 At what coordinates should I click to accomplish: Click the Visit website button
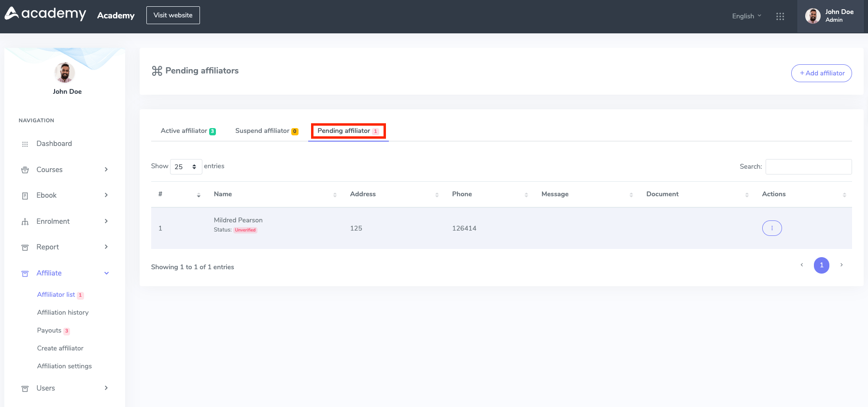(x=173, y=15)
